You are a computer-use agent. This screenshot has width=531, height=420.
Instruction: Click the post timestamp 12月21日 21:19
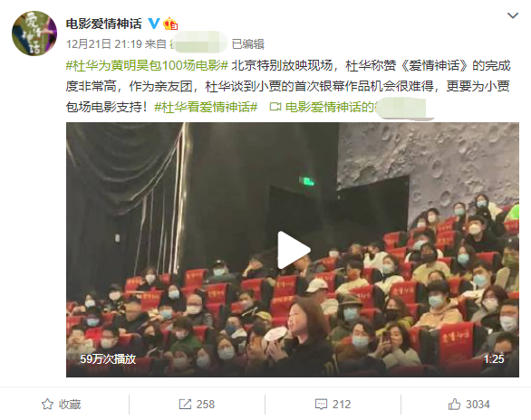pos(103,44)
